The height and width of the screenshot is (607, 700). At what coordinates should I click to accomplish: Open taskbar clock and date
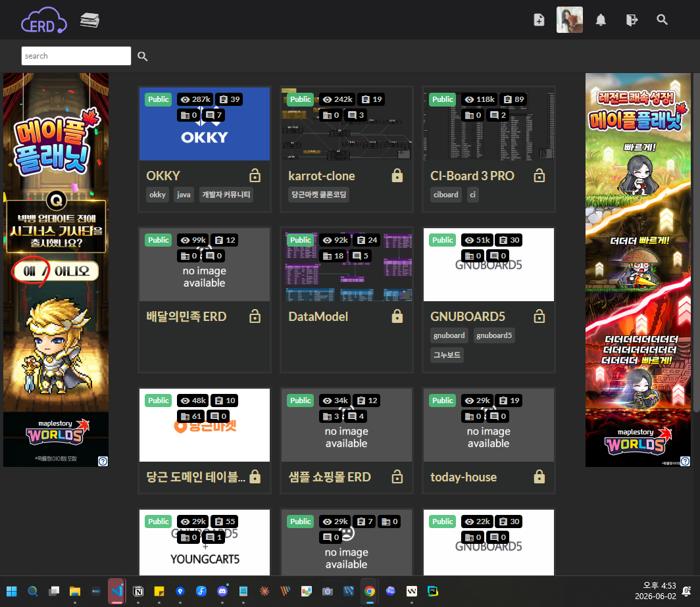[x=655, y=591]
